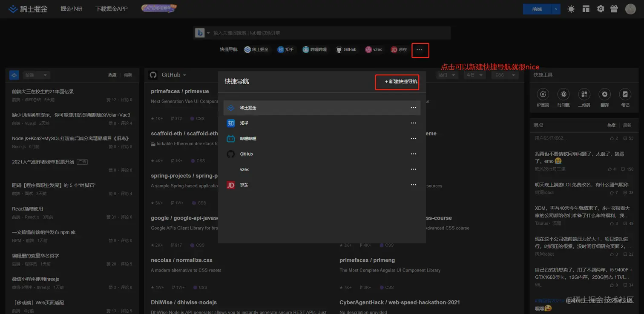This screenshot has height=314, width=644.
Task: Open more options for 知乎 dialog row
Action: 413,123
